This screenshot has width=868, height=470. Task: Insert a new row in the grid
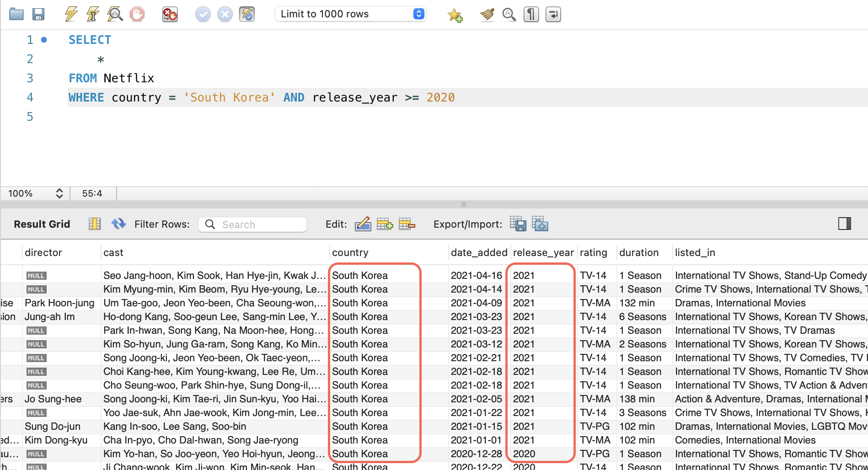385,224
